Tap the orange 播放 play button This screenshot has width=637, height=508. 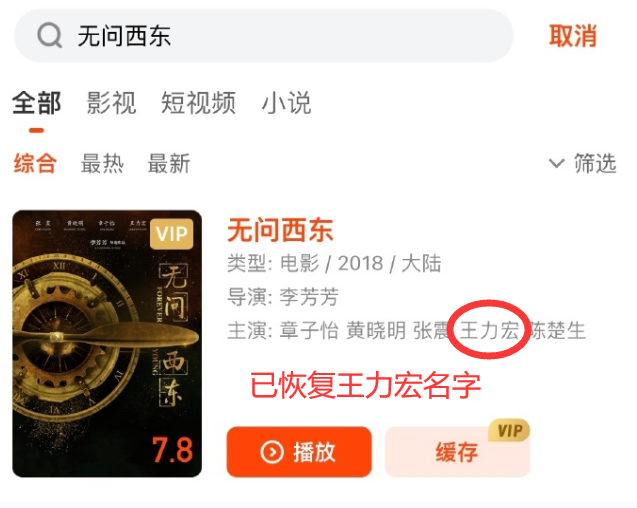point(299,452)
